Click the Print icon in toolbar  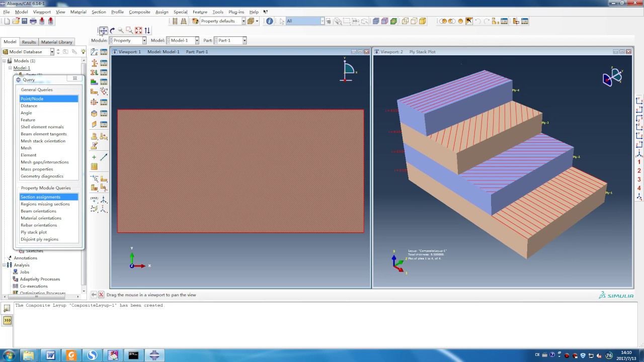coord(33,21)
